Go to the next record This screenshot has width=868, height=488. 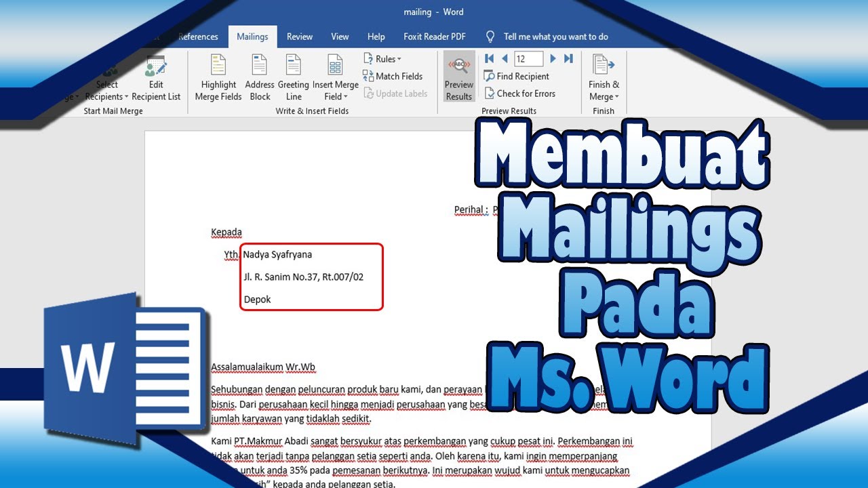[553, 59]
